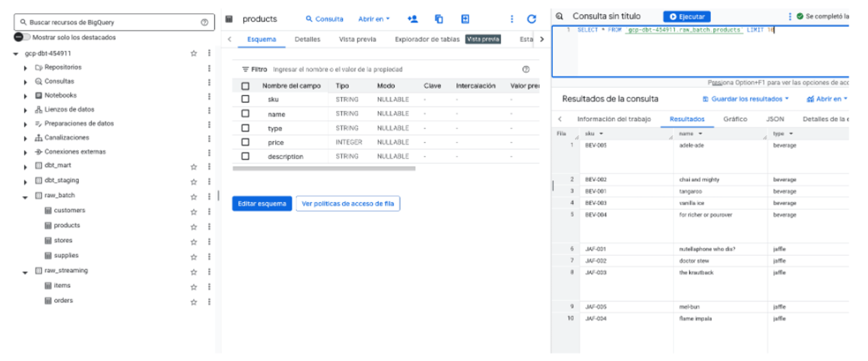Check the select-all fields checkbox
The height and width of the screenshot is (361, 868).
coord(245,86)
